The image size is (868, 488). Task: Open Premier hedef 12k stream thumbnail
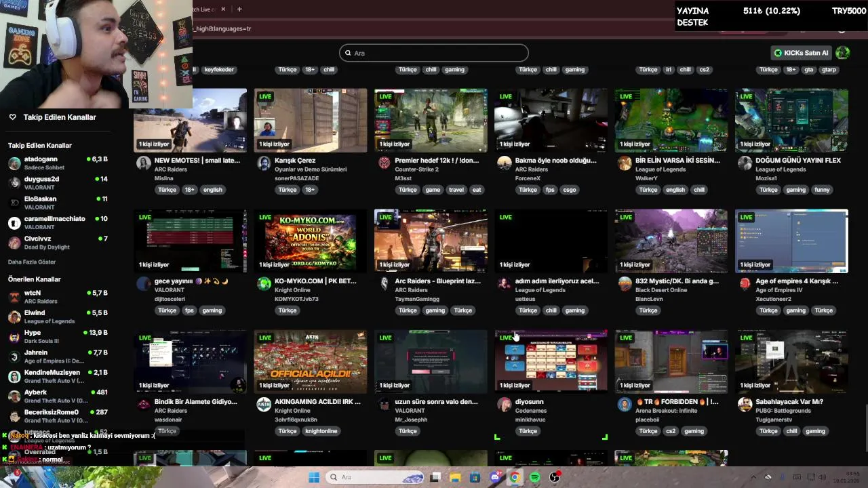tap(431, 120)
